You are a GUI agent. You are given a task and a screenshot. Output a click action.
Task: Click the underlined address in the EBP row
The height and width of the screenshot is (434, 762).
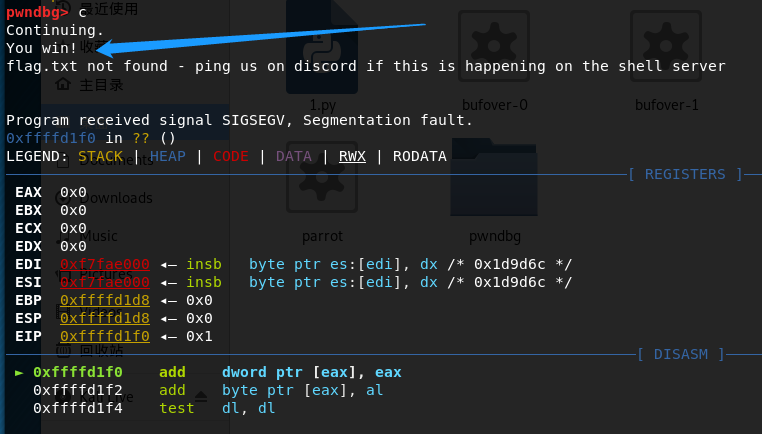tap(105, 300)
